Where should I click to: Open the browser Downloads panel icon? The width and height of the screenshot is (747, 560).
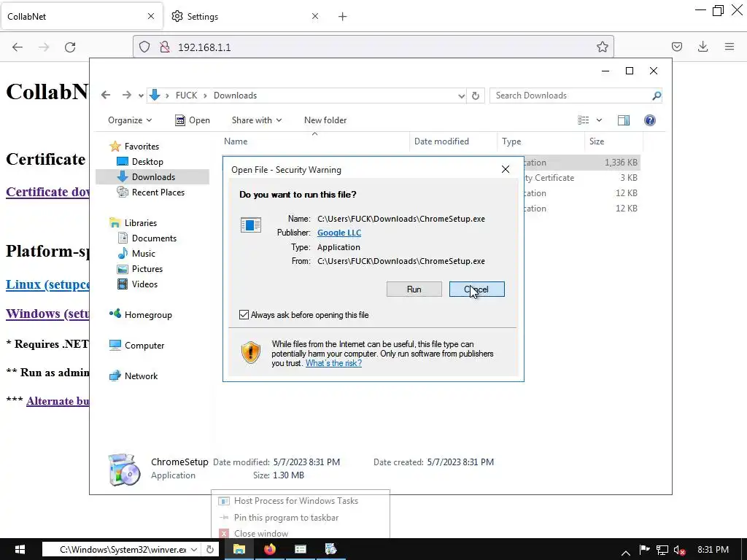[x=703, y=47]
